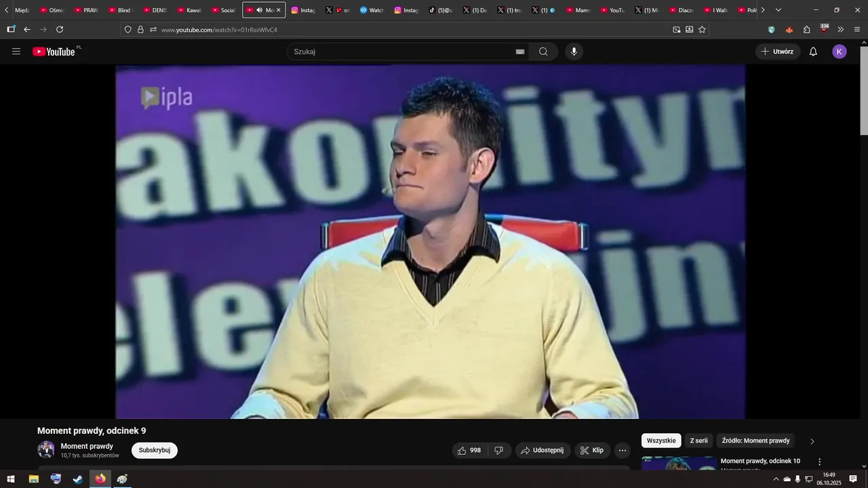Viewport: 868px width, 488px height.
Task: Show tracking protection shield icon
Action: click(x=127, y=30)
